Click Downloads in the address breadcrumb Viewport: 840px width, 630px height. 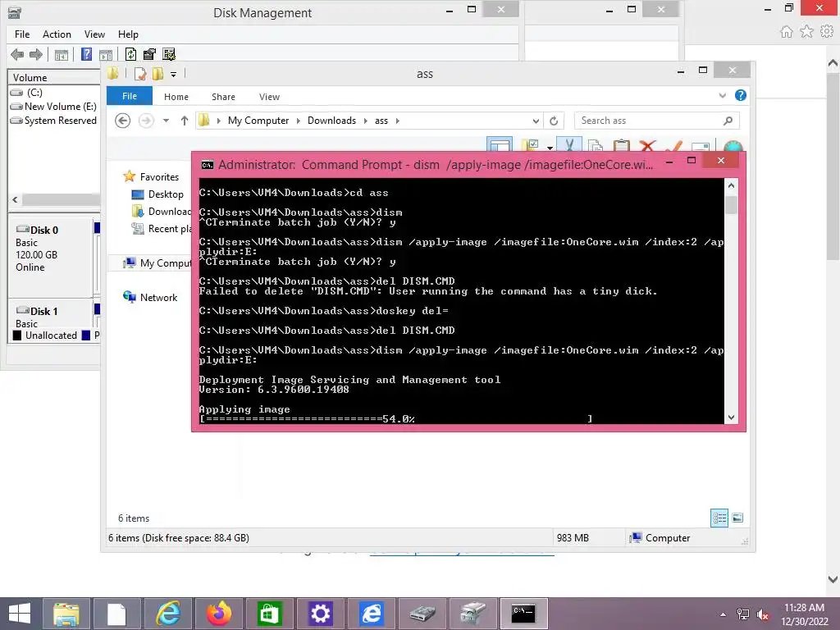[x=331, y=121]
